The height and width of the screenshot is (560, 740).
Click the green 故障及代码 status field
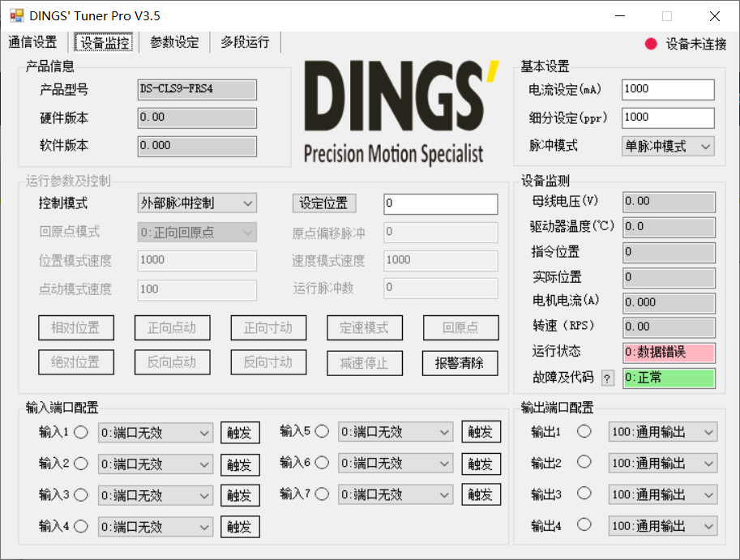tap(669, 378)
